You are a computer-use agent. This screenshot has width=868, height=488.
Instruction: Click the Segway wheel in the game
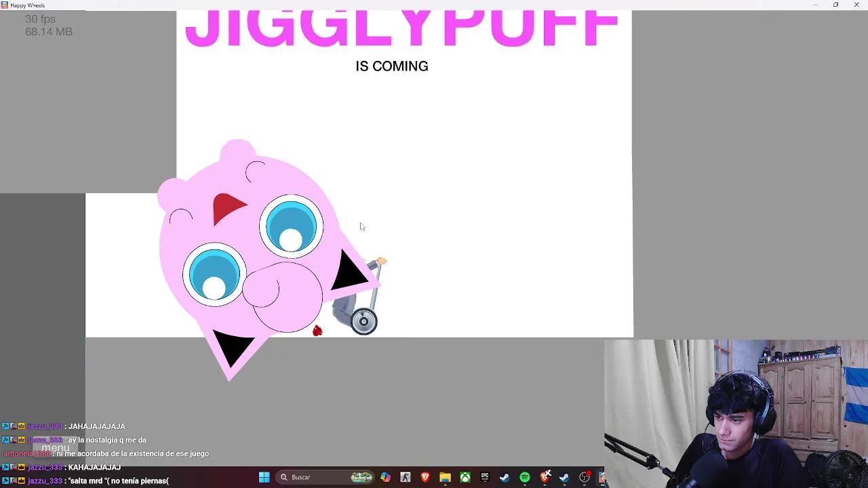coord(364,321)
